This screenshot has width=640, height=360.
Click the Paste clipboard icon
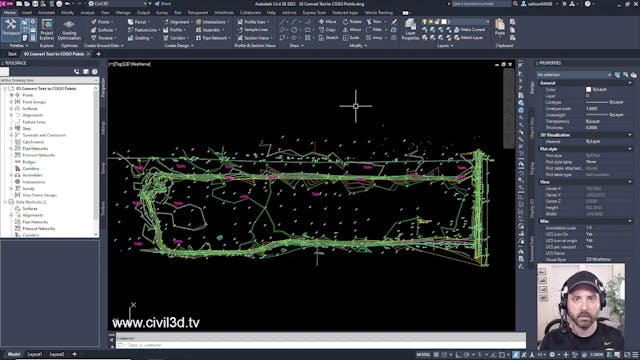click(500, 28)
